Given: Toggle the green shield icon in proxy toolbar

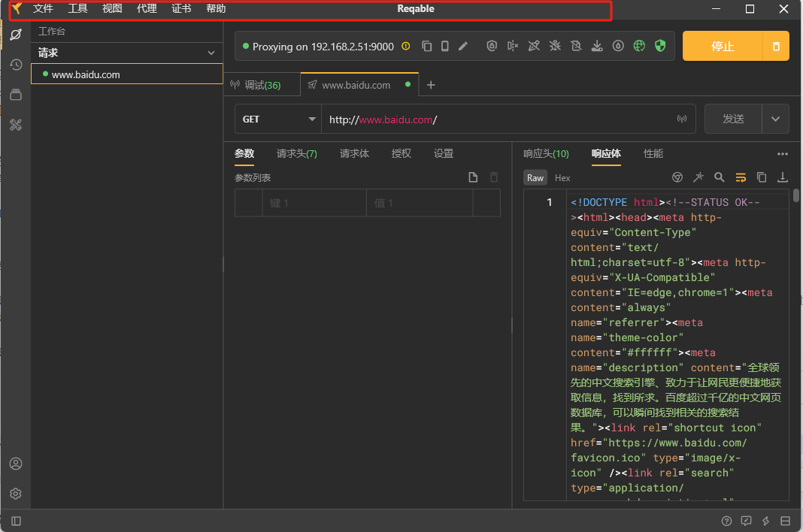Looking at the screenshot, I should [x=660, y=46].
